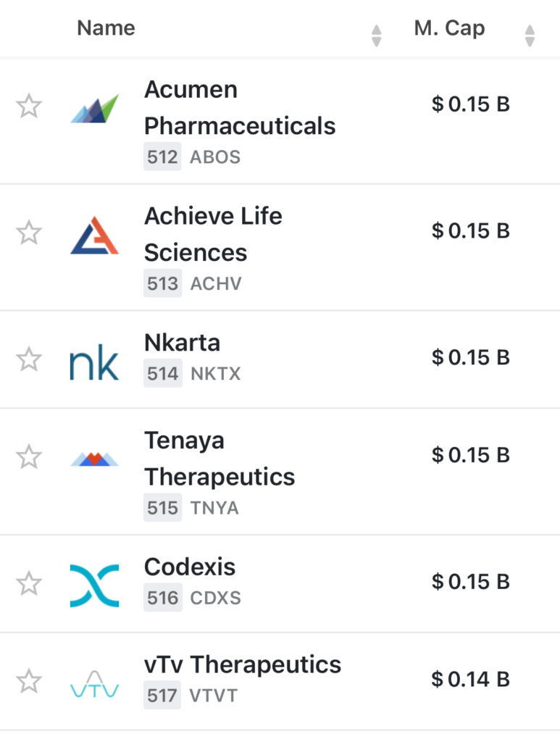Add Tenaya Therapeutics to favorites star
560x742 pixels.
[x=29, y=457]
